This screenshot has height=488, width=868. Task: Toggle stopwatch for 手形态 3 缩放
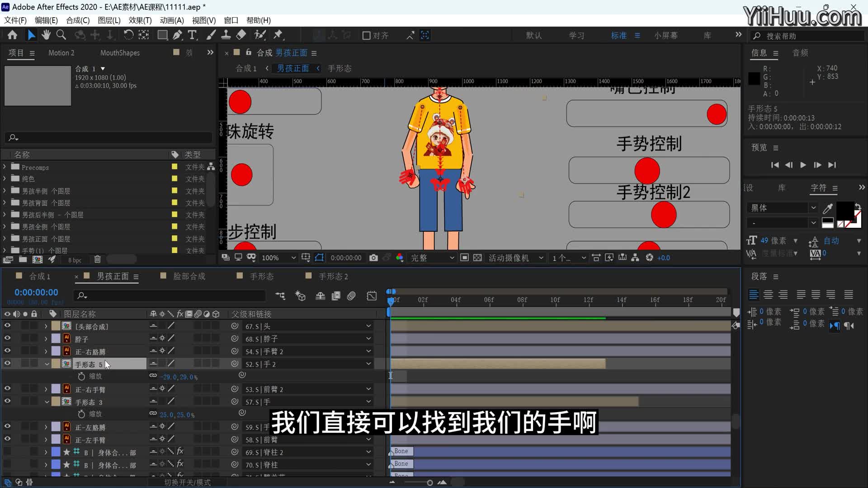click(81, 414)
